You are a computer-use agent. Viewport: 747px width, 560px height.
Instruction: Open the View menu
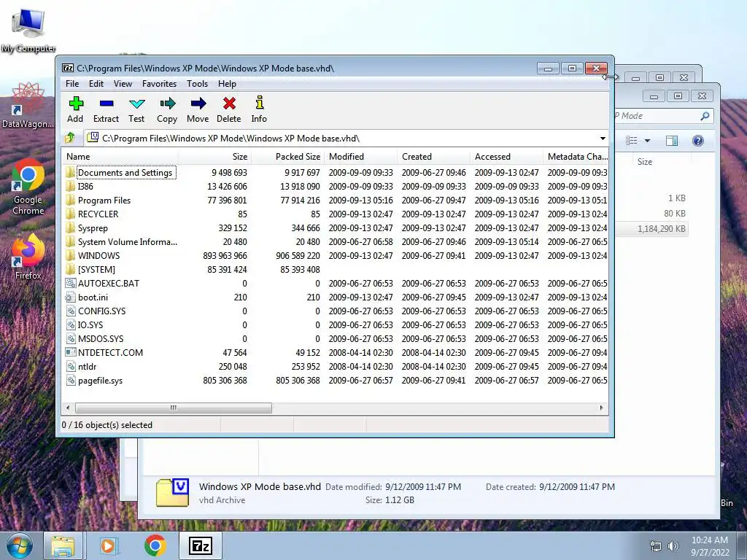coord(123,84)
